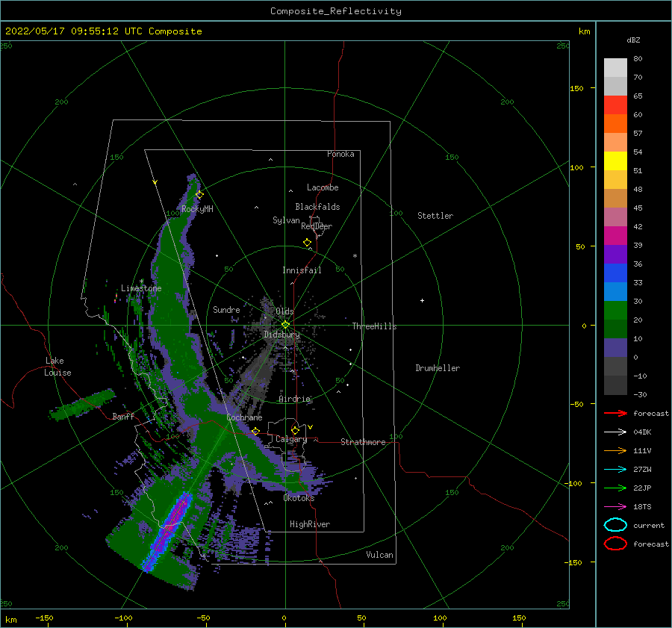Click the Lake Louise label

[x=57, y=367]
